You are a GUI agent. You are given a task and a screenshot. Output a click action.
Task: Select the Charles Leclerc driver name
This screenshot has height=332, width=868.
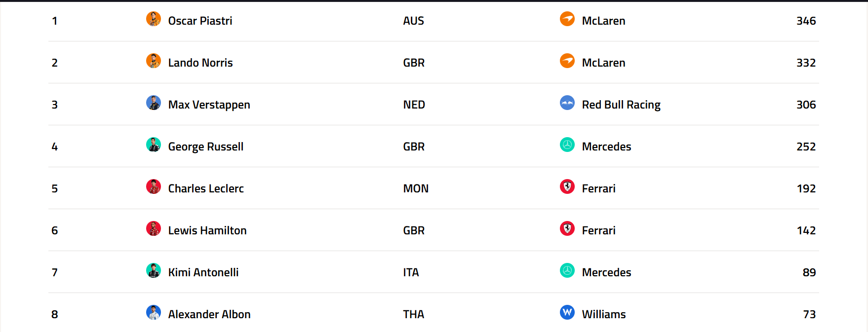pos(206,188)
